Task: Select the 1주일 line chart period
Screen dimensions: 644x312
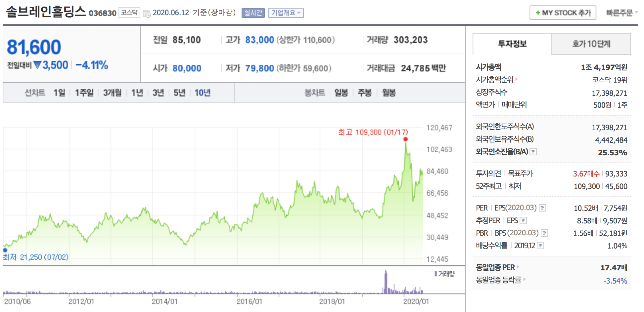Action: (x=84, y=93)
